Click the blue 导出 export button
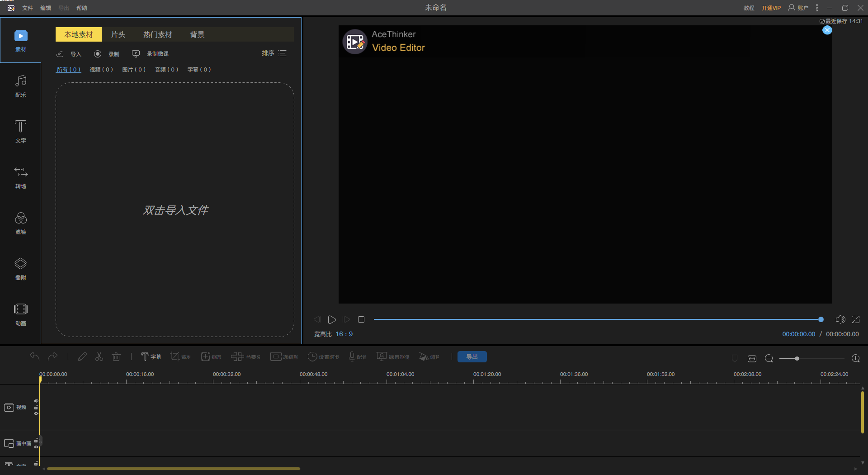Viewport: 868px width, 475px height. [x=472, y=357]
